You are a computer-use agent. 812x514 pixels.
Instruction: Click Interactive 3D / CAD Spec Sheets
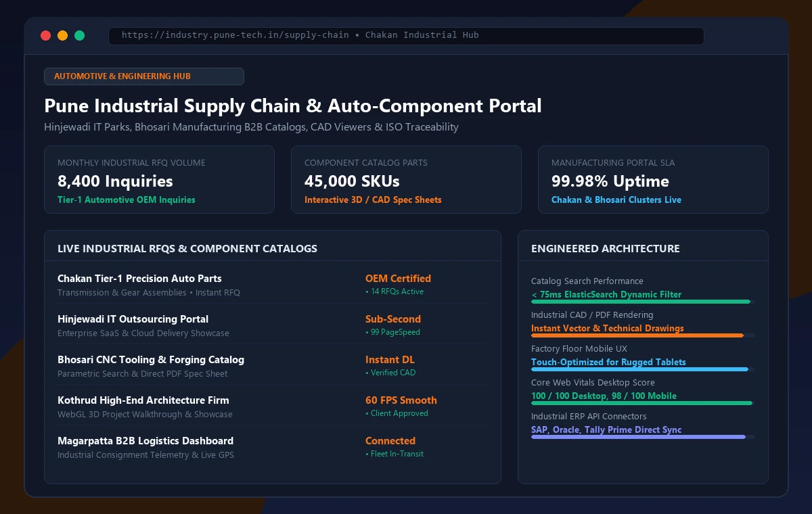(x=373, y=200)
